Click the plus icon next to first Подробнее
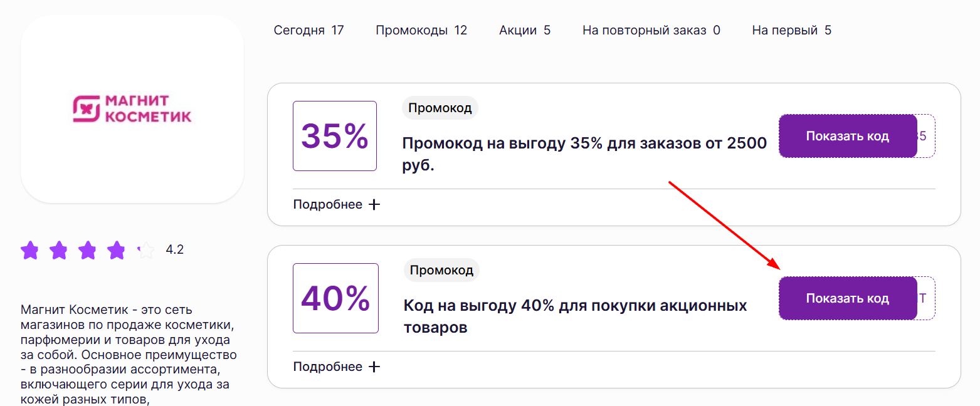The width and height of the screenshot is (980, 406). pyautogui.click(x=373, y=204)
